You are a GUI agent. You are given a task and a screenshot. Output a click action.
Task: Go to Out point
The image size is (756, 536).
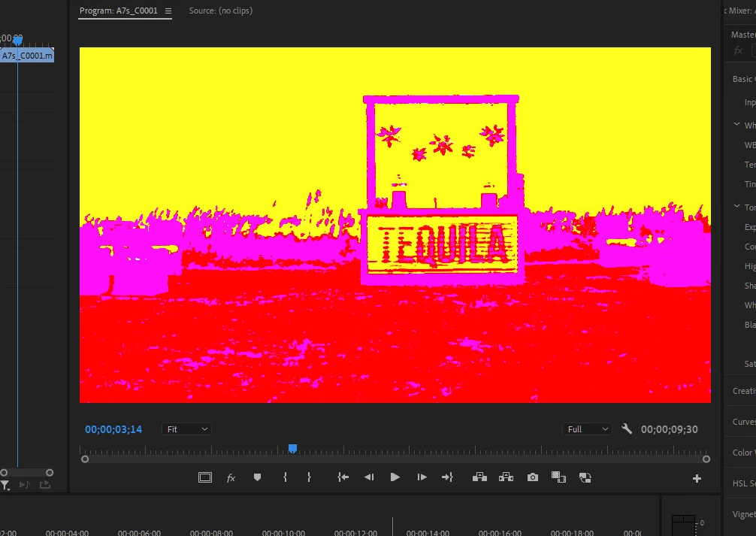(447, 477)
